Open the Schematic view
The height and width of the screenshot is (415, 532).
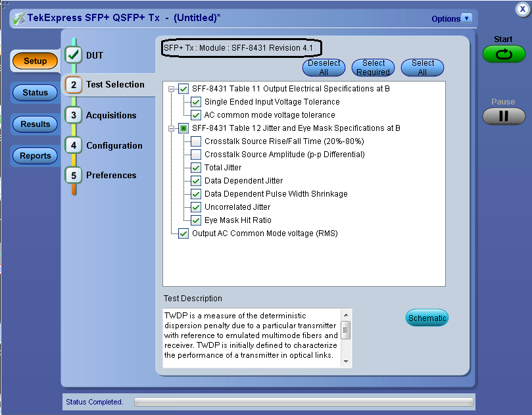coord(427,318)
